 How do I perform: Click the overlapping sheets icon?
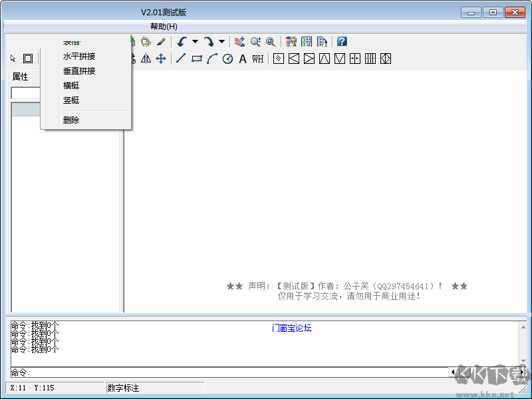pos(322,42)
